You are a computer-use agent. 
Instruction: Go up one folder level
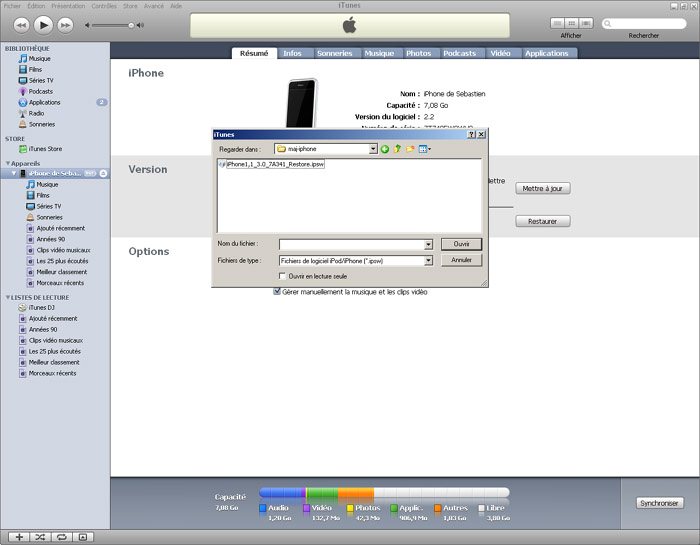pos(397,149)
